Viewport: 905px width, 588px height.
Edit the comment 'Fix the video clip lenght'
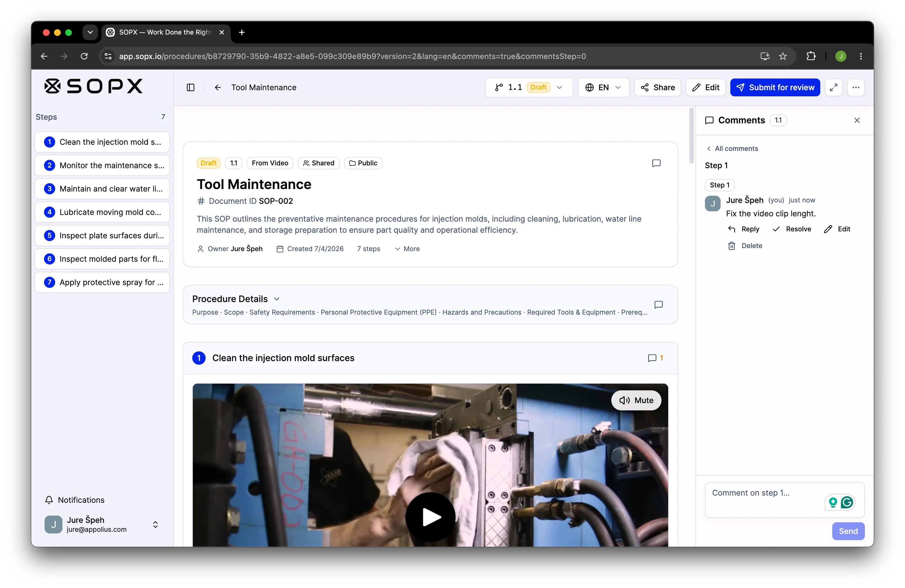tap(837, 229)
